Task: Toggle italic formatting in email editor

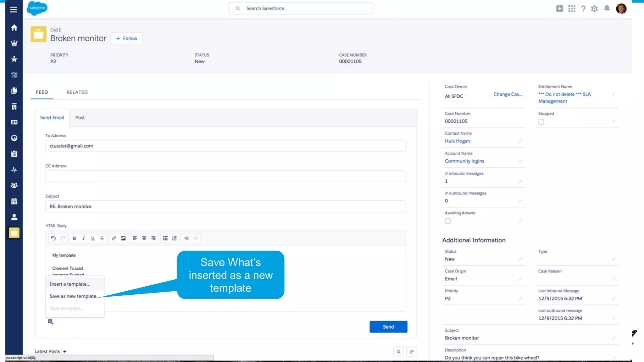Action: [84, 238]
